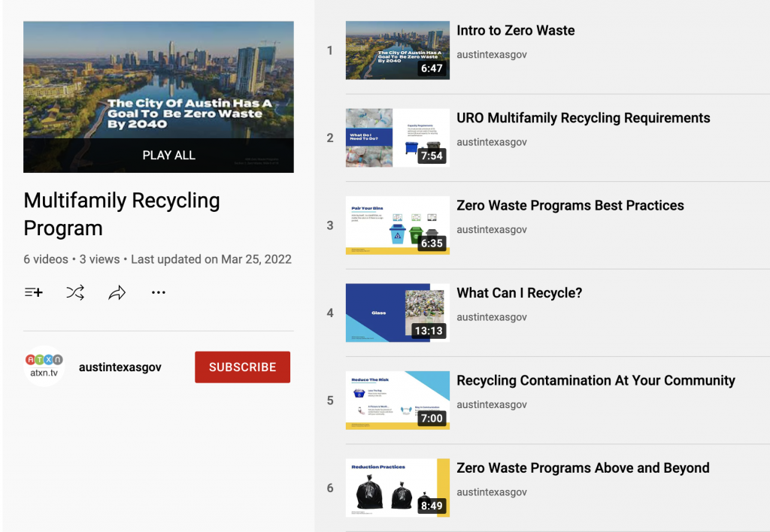Click the 7:00 Reduce The Risk thumbnail
Screen dimensions: 770x532
point(398,401)
